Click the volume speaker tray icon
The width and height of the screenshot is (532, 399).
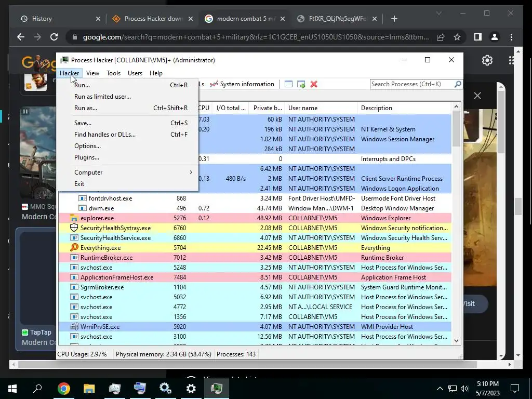464,389
